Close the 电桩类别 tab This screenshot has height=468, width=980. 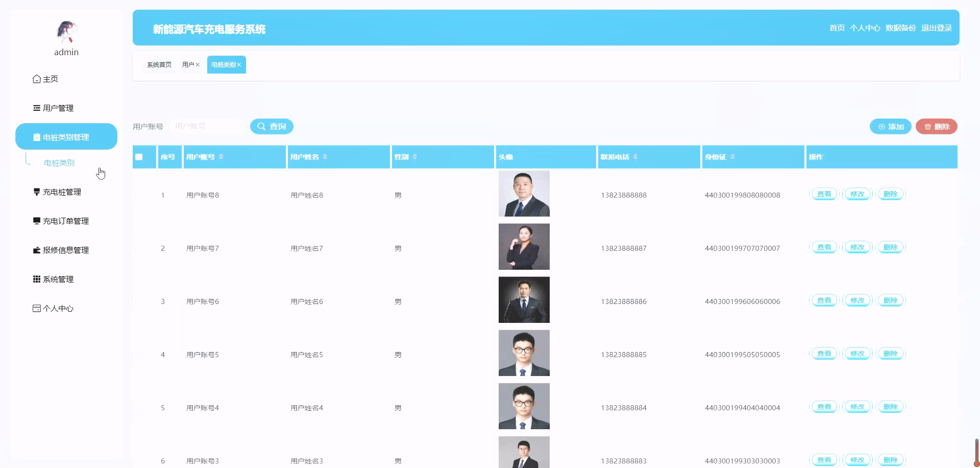pyautogui.click(x=239, y=65)
